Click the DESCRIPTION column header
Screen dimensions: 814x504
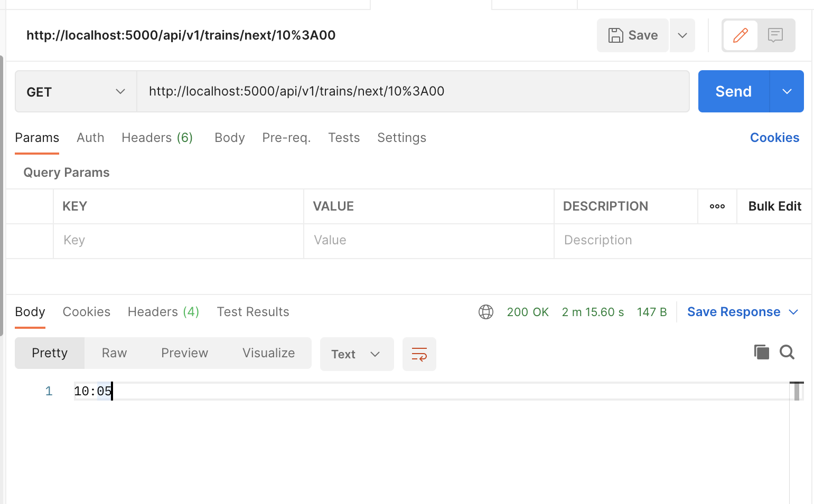605,206
